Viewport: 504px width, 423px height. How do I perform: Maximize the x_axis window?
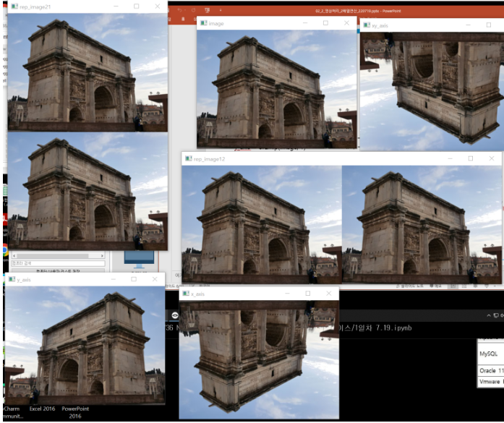[307, 294]
